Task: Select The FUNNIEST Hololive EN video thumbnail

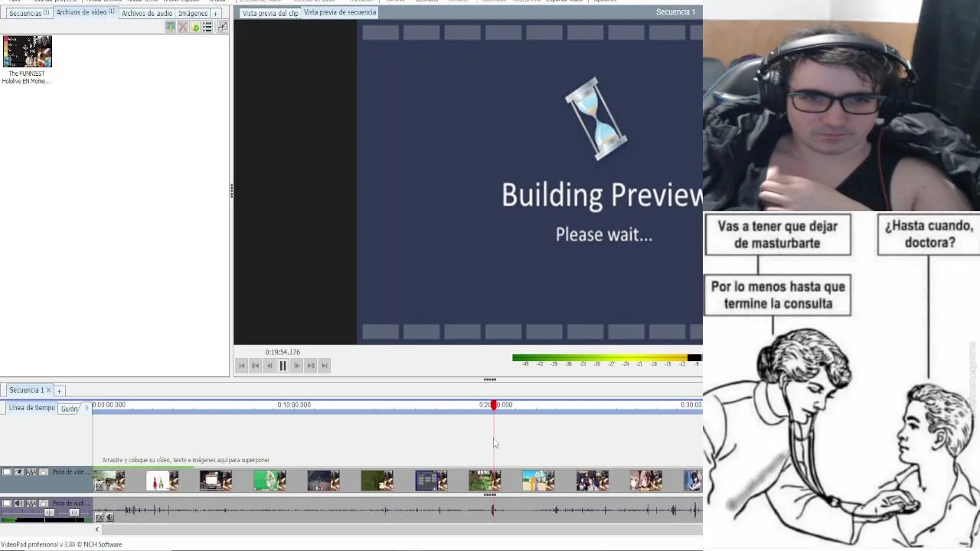Action: click(27, 52)
